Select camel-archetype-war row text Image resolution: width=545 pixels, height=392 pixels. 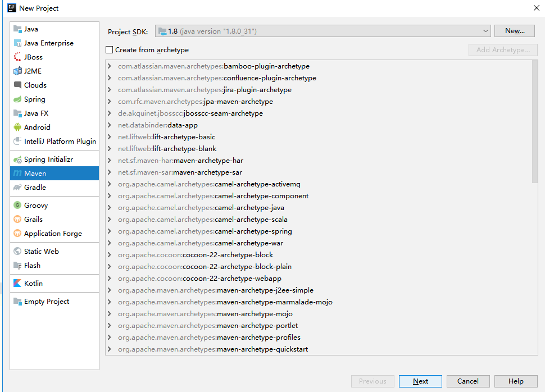pyautogui.click(x=201, y=243)
